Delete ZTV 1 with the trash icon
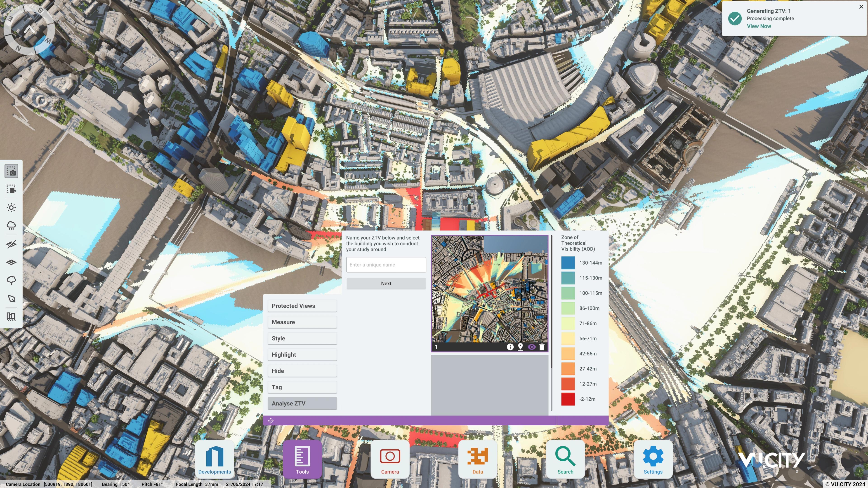 tap(542, 347)
